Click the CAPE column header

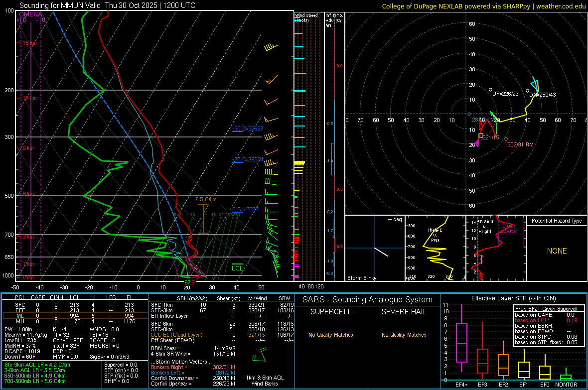pos(38,297)
